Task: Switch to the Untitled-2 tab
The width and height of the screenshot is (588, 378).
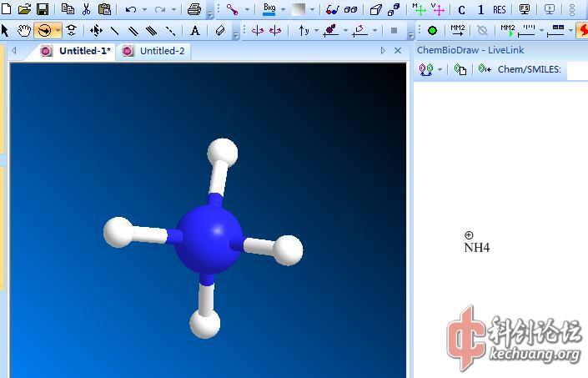Action: [x=155, y=51]
